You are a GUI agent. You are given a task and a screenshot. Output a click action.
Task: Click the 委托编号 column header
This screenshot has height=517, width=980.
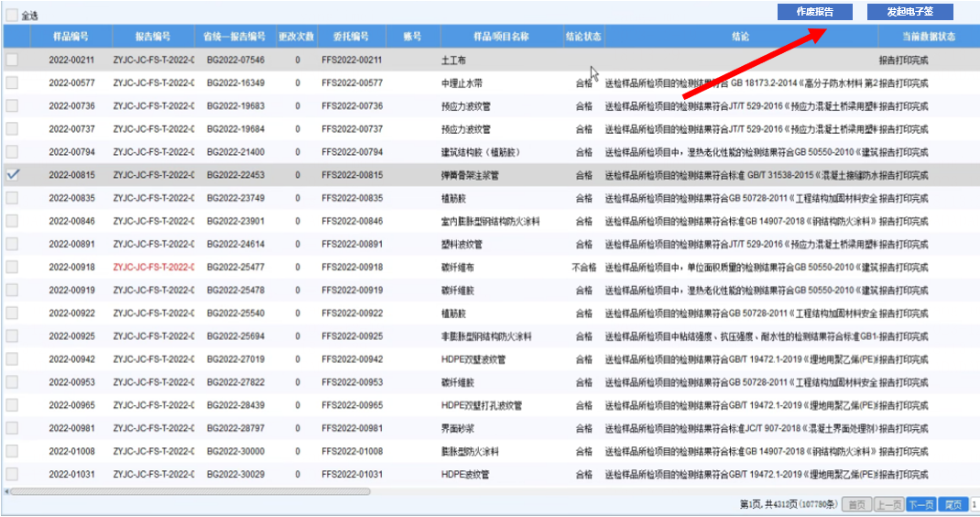click(x=352, y=37)
